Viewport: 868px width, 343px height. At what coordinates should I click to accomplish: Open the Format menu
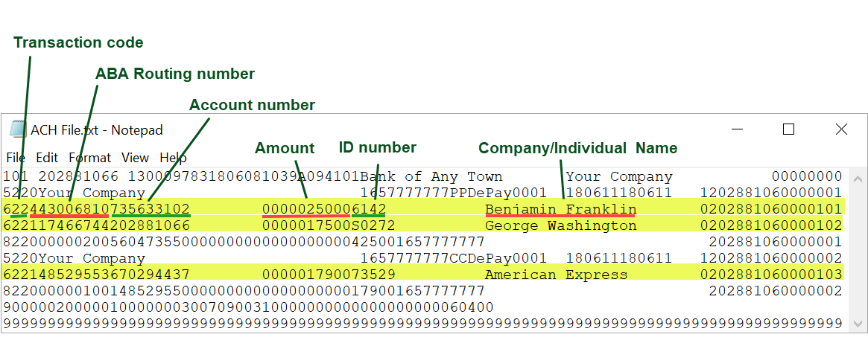click(x=89, y=158)
